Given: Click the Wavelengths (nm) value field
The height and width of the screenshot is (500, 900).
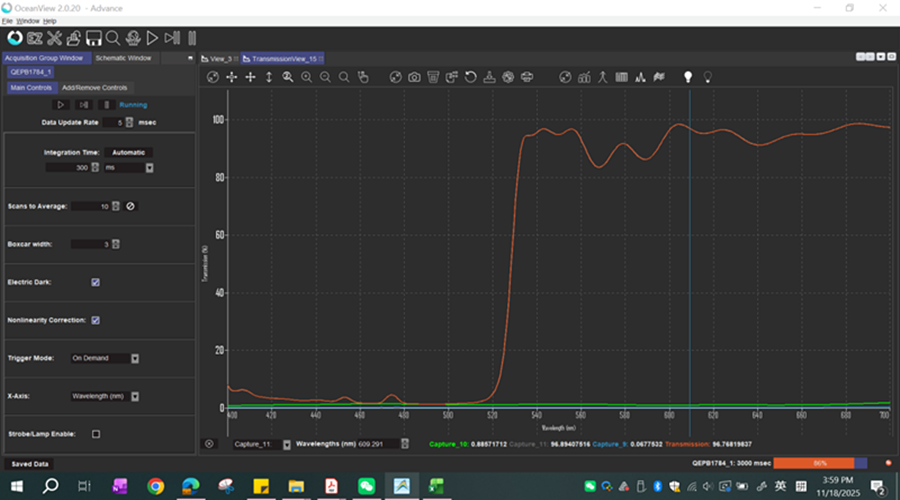Looking at the screenshot, I should point(378,444).
